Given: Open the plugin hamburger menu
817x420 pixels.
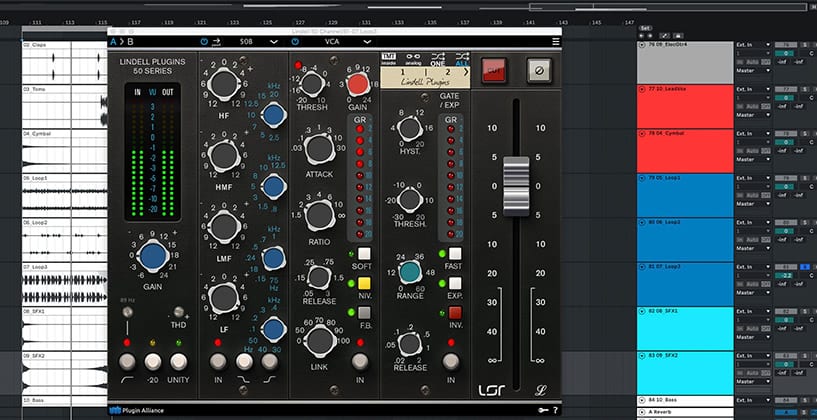Looking at the screenshot, I should (556, 42).
